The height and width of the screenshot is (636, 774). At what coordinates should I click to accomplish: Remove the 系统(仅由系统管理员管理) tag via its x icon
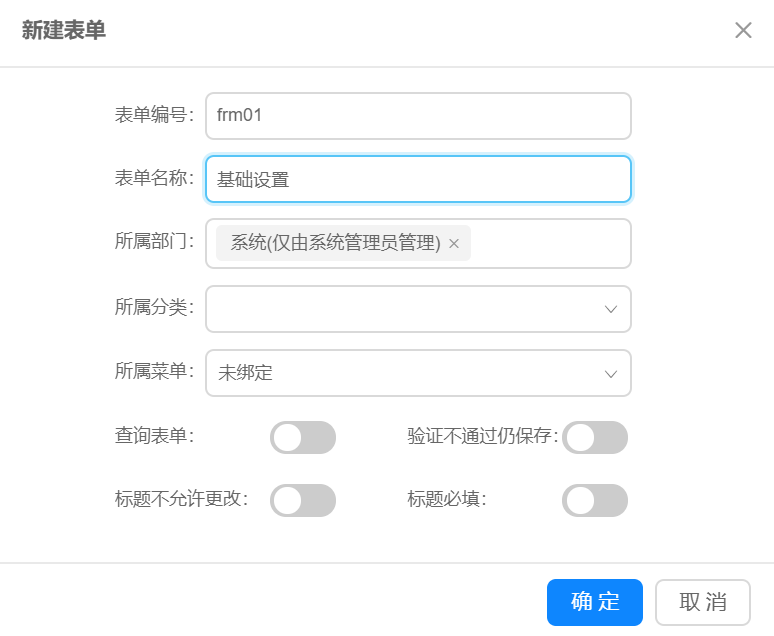tap(454, 243)
